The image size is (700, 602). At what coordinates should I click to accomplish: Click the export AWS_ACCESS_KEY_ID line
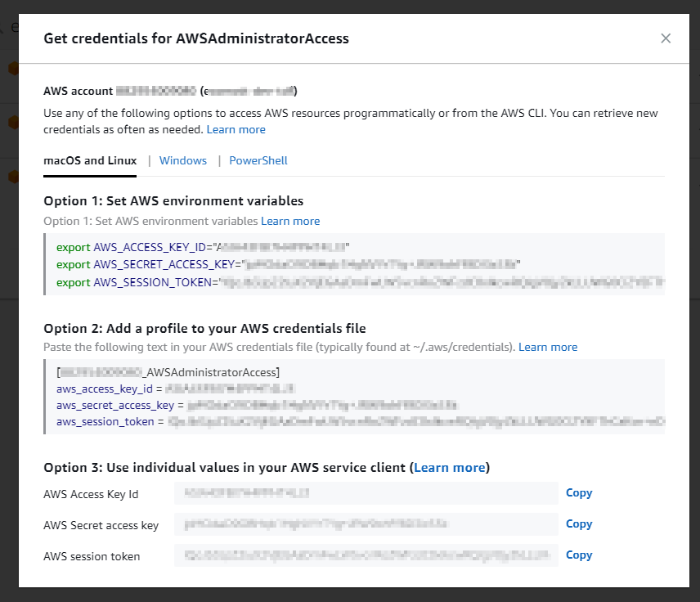[x=203, y=247]
